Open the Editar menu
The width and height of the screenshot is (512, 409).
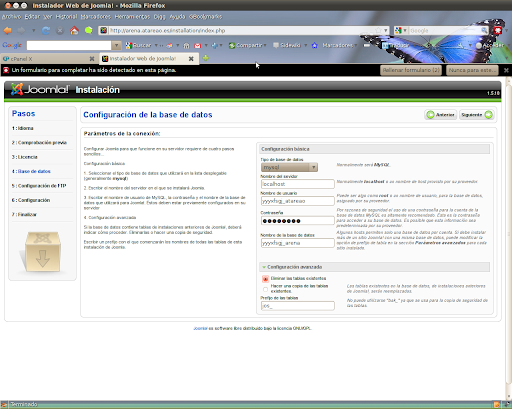tap(32, 16)
